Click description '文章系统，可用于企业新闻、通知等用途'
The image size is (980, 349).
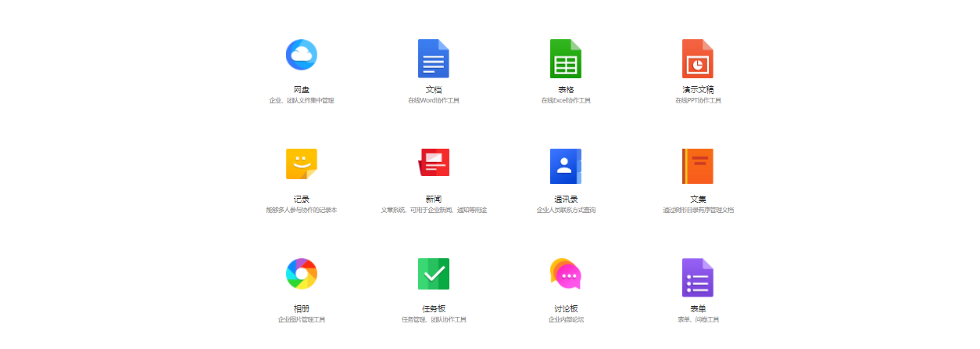(434, 210)
